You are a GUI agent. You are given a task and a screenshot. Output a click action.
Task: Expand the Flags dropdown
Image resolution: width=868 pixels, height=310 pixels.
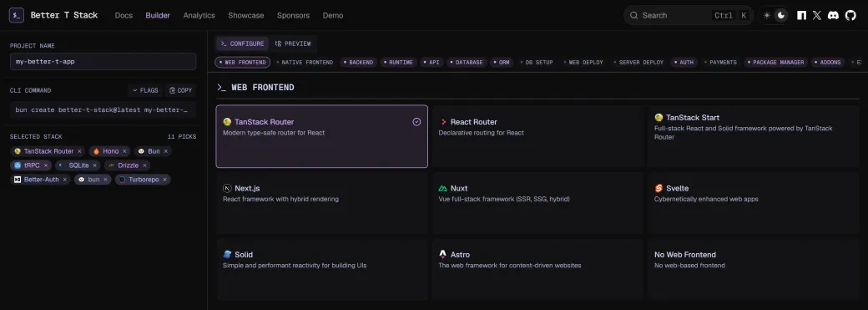point(145,90)
